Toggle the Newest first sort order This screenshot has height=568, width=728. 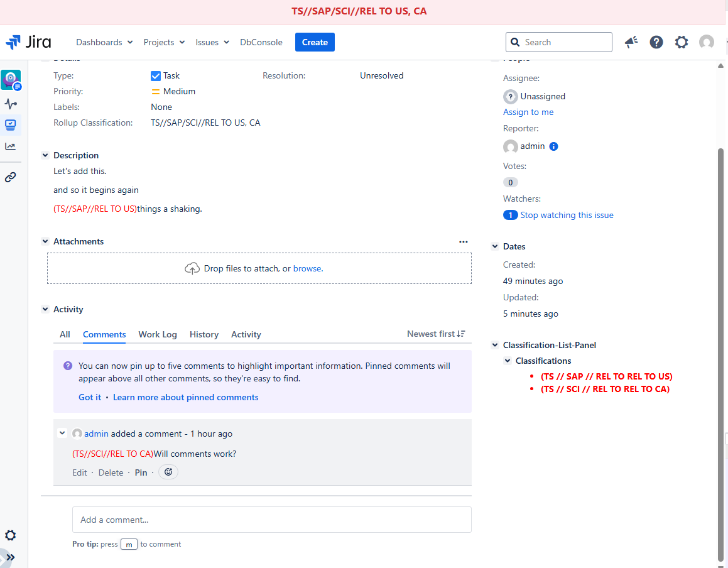pyautogui.click(x=436, y=334)
